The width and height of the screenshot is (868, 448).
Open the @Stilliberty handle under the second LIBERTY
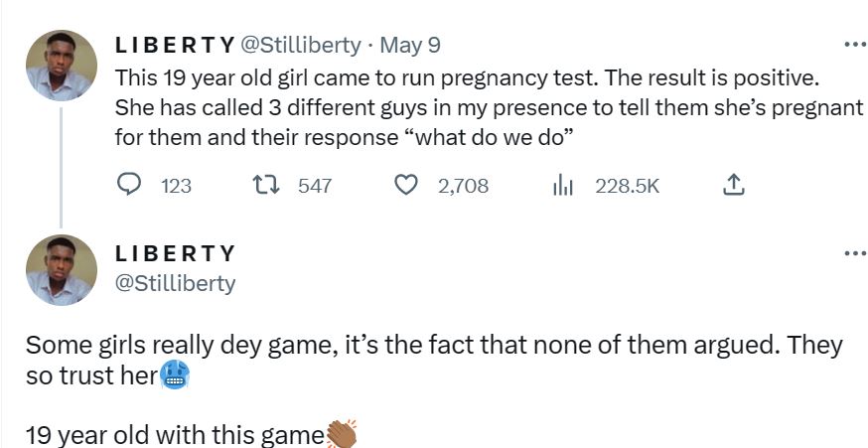tap(176, 283)
